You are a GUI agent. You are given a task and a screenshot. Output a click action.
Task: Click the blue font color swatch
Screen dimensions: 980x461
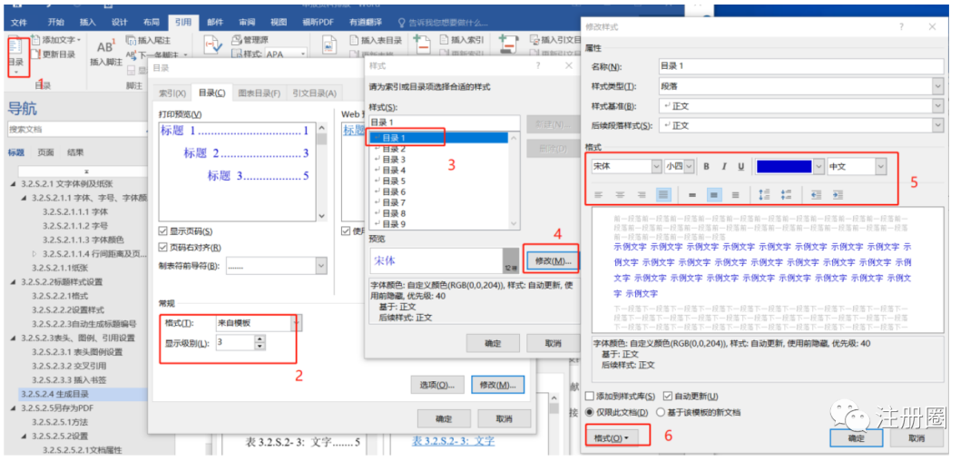pyautogui.click(x=784, y=167)
